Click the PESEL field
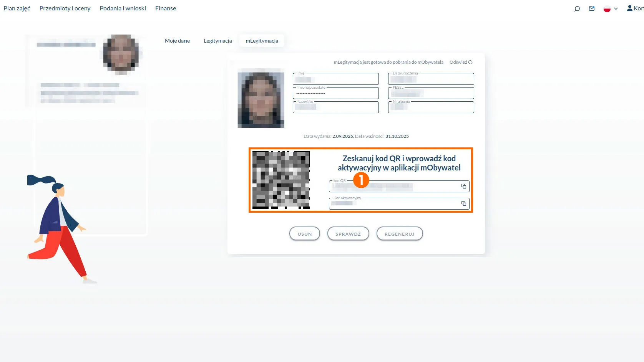Viewport: 644px width, 362px height. tap(431, 93)
